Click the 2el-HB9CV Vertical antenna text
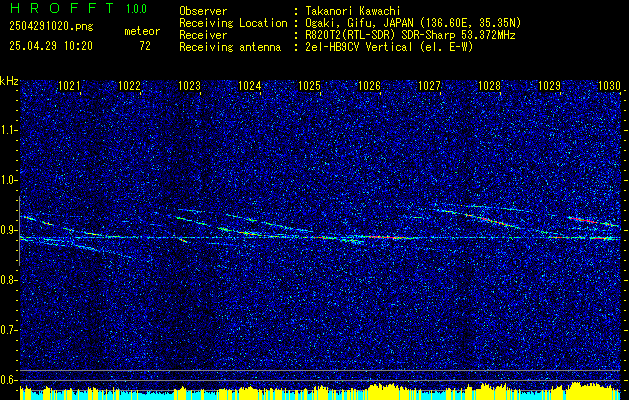The width and height of the screenshot is (629, 400). click(389, 47)
